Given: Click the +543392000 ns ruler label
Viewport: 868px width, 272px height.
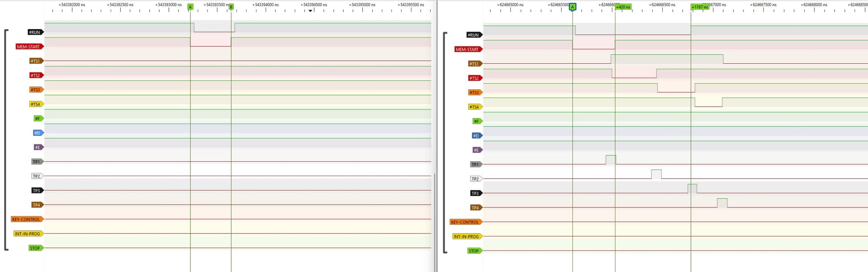Looking at the screenshot, I should click(72, 5).
